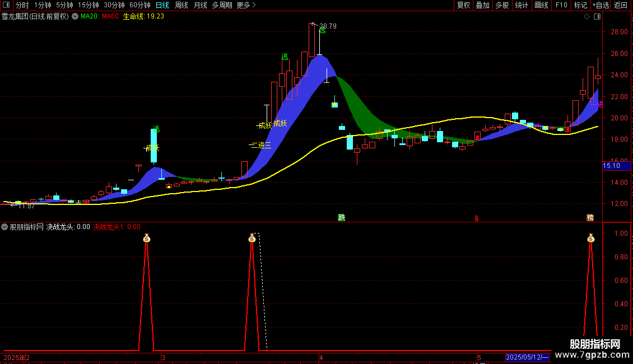Viewport: 633px width, 364px height.
Task: Click the 榜 badge icon near the chart bottom
Action: coord(590,217)
